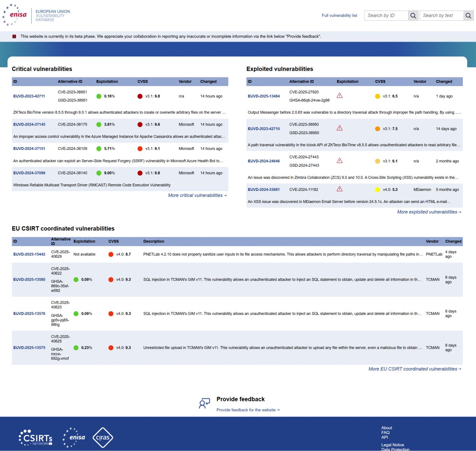Click the 'Not available' exploitation cell

point(85,254)
